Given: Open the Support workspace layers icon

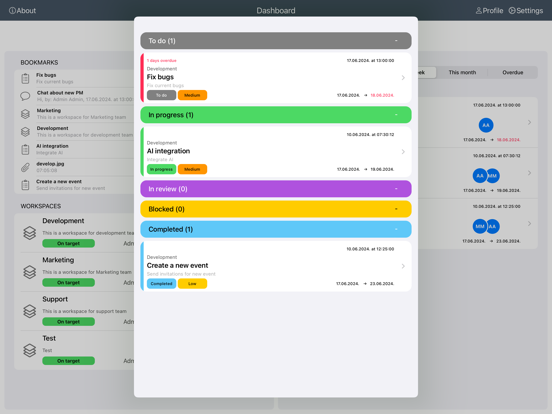Looking at the screenshot, I should [30, 311].
